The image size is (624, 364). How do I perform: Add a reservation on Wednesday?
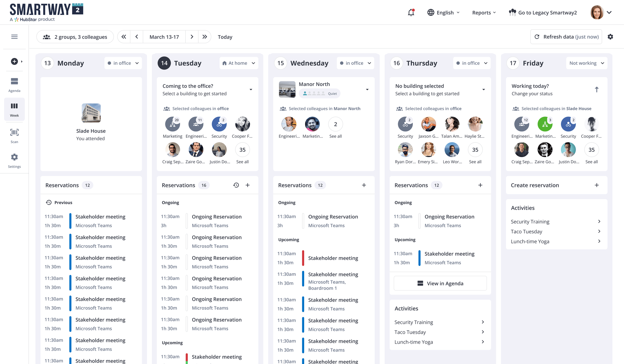(x=364, y=185)
